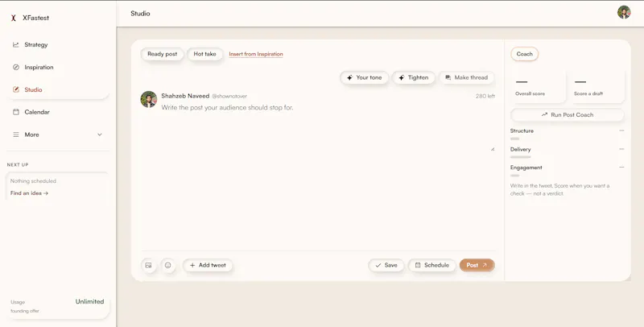
Task: Click the text area resize handle
Action: (493, 149)
